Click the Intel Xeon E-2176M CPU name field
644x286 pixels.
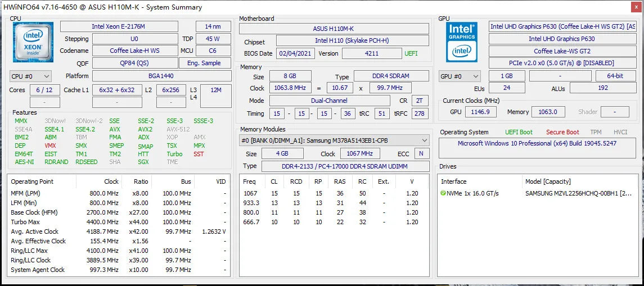119,26
